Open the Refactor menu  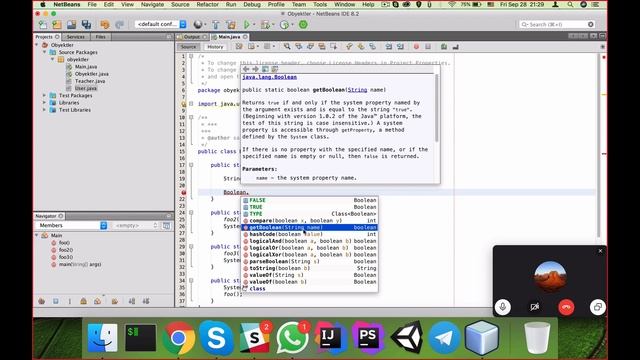[207, 4]
